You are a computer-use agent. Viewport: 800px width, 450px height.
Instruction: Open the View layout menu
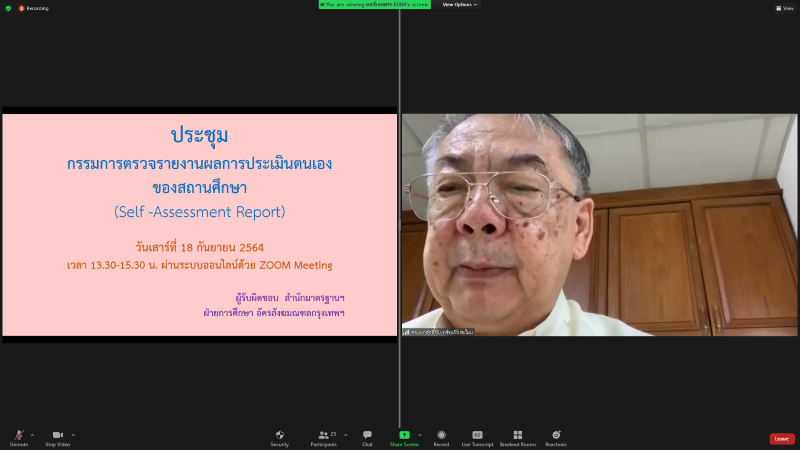click(785, 8)
